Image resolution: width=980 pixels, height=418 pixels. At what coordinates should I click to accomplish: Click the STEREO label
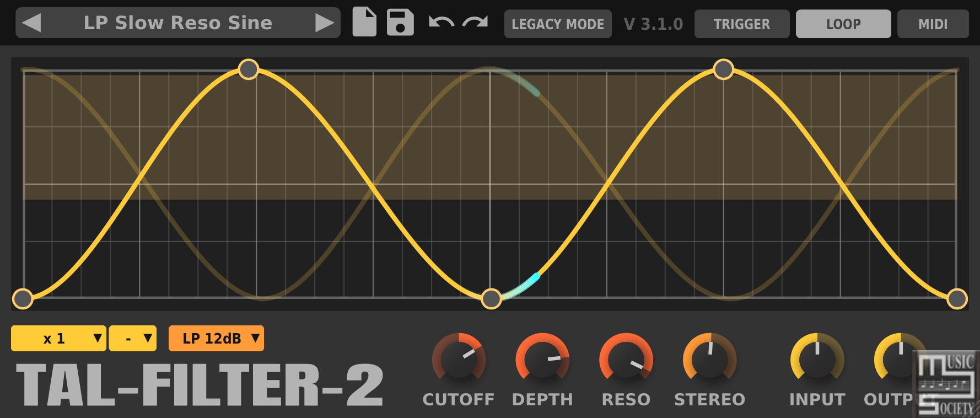click(x=710, y=399)
